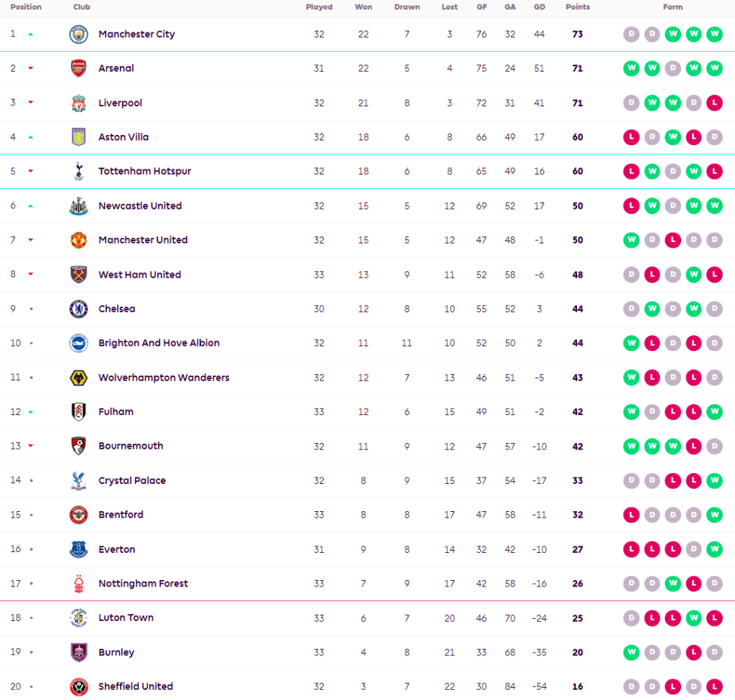Click the Nottingham Forest tree badge
Screen dimensions: 735x700
click(78, 584)
